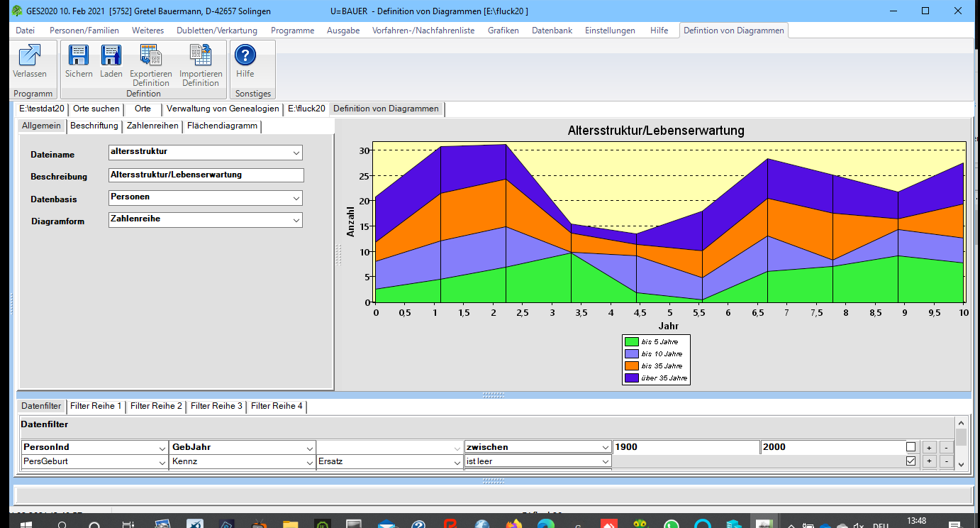Click the Sichern save icon
The width and height of the screenshot is (980, 528).
(x=79, y=55)
